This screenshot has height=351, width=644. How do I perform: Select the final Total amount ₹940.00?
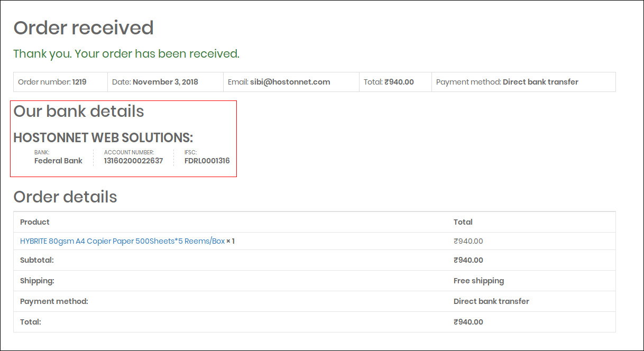pyautogui.click(x=468, y=322)
